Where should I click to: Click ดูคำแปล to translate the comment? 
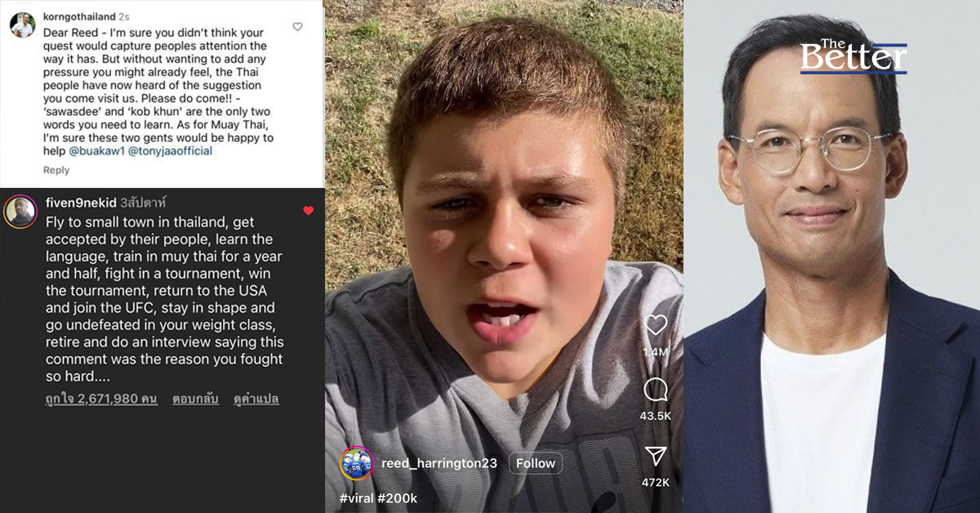click(x=256, y=399)
